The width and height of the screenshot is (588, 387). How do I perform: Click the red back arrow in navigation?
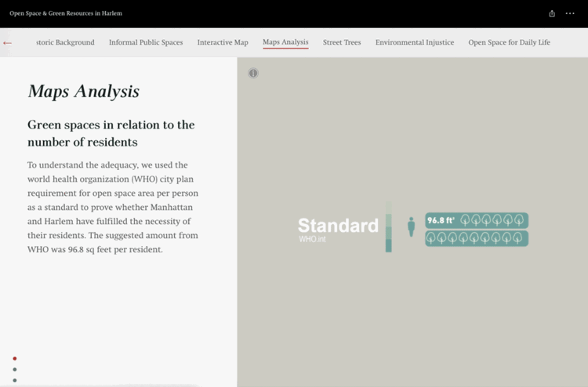(7, 43)
